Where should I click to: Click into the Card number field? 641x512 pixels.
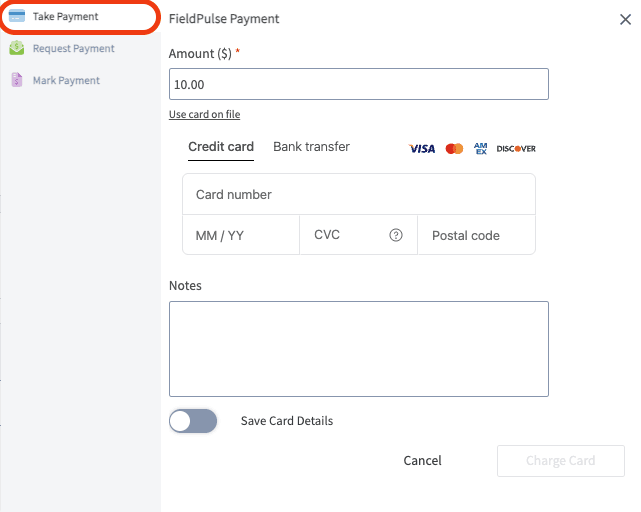[358, 194]
